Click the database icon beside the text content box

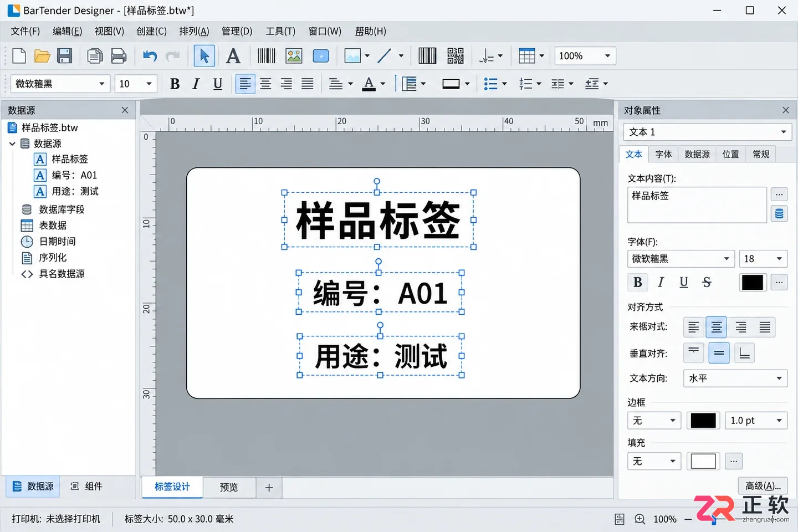point(779,214)
